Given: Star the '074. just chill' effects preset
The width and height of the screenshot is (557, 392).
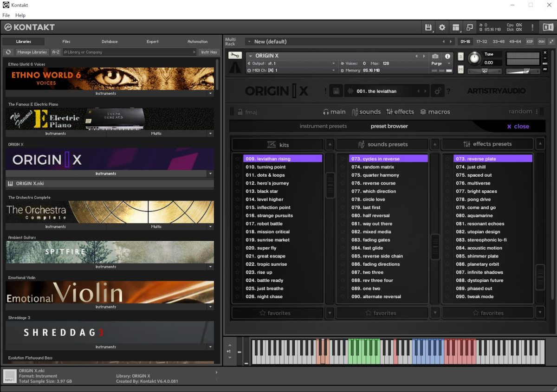Looking at the screenshot, I should (x=448, y=167).
